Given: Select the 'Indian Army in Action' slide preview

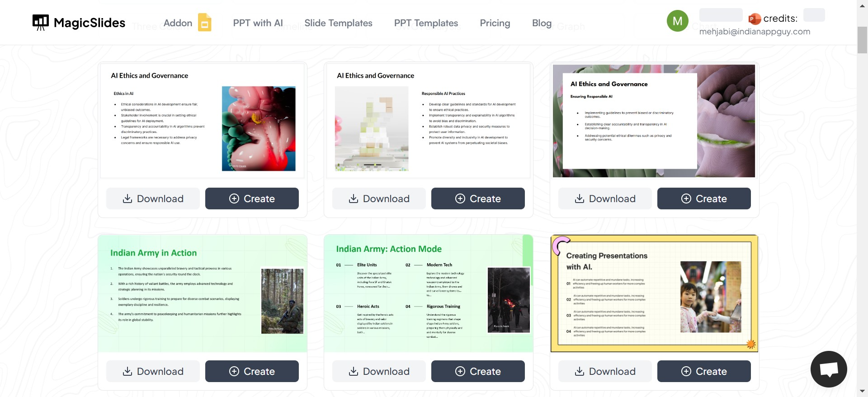Looking at the screenshot, I should click(203, 293).
